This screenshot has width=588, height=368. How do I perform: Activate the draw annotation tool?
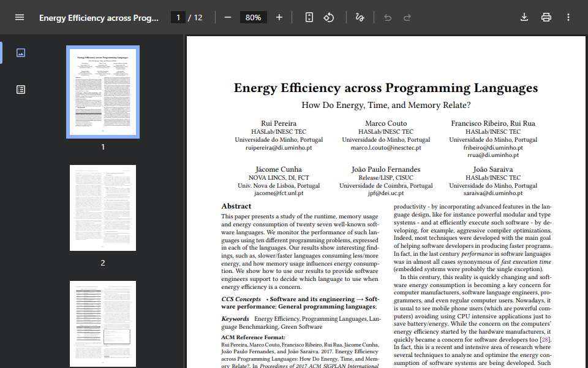click(360, 18)
